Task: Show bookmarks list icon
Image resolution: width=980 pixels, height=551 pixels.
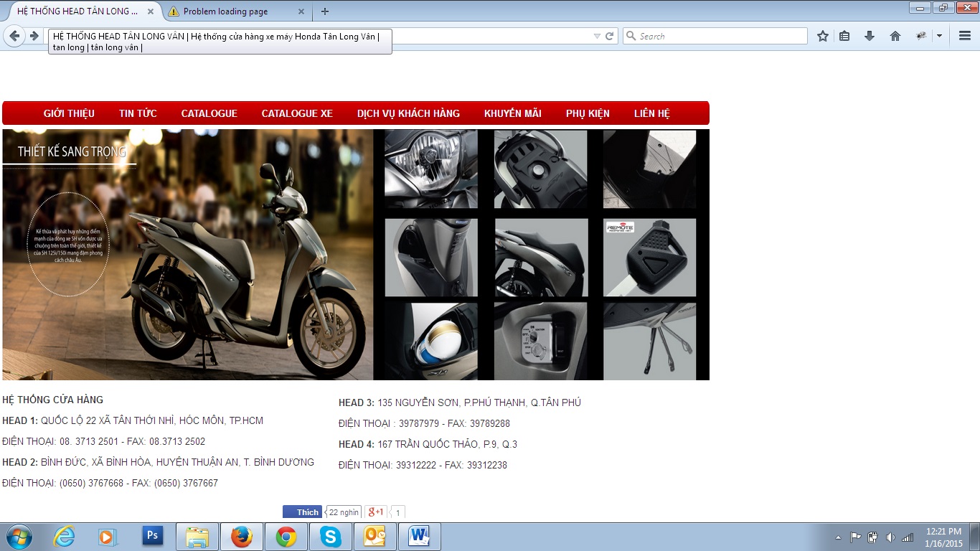Action: 844,36
